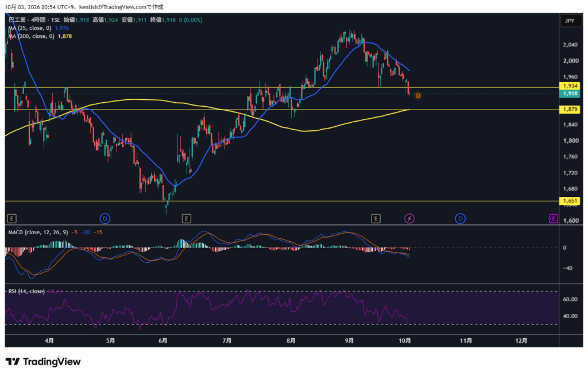Click the yellow 1,934 price line label

click(x=570, y=86)
